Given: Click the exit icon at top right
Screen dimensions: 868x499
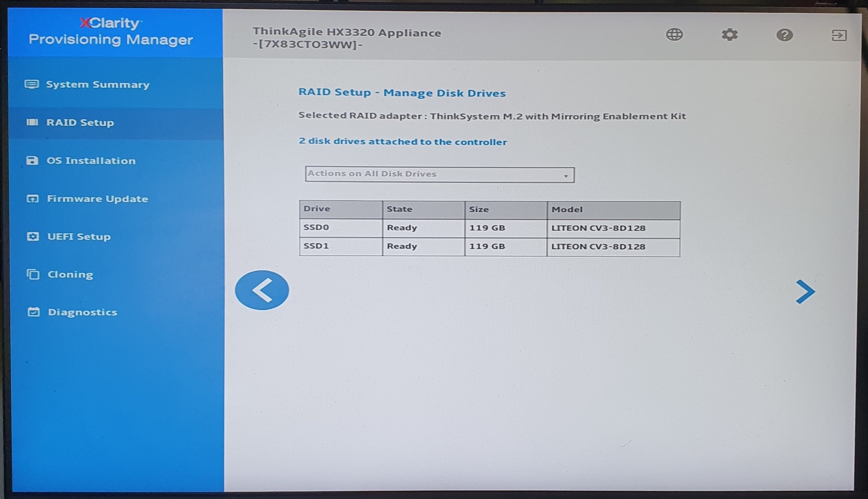Looking at the screenshot, I should coord(839,36).
